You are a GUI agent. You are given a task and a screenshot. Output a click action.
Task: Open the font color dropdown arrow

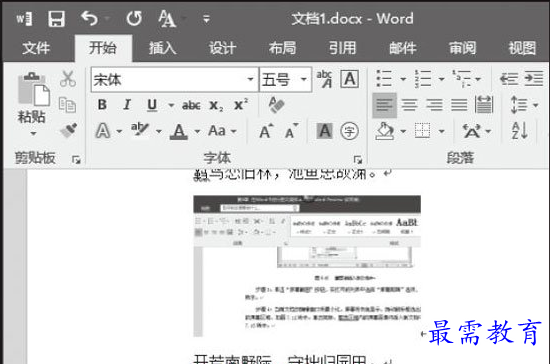pyautogui.click(x=197, y=132)
